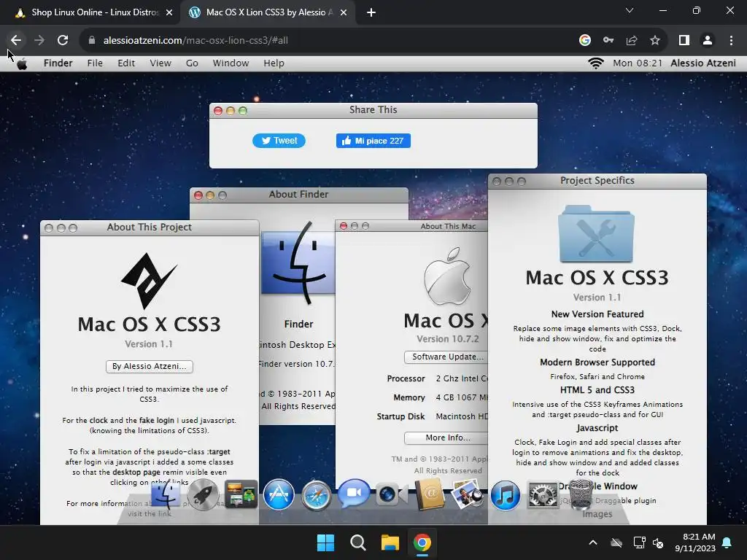Open Chrome side panel
Image resolution: width=747 pixels, height=560 pixels.
coord(684,41)
